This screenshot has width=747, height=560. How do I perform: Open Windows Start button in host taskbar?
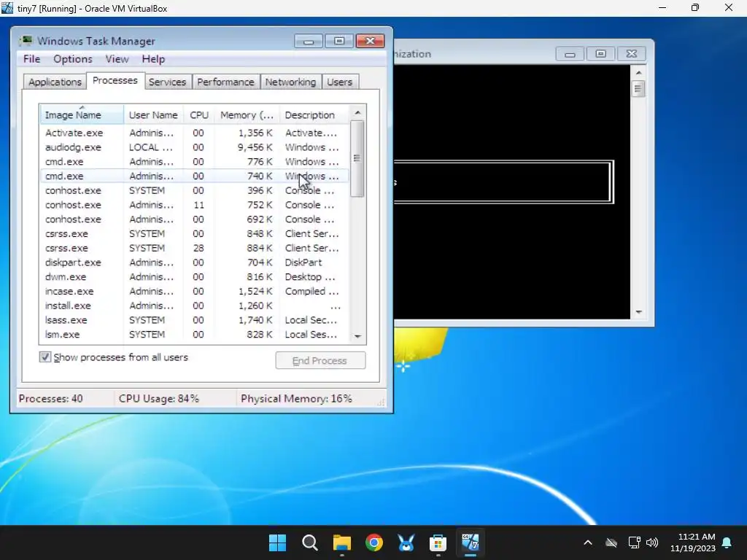[x=277, y=542]
